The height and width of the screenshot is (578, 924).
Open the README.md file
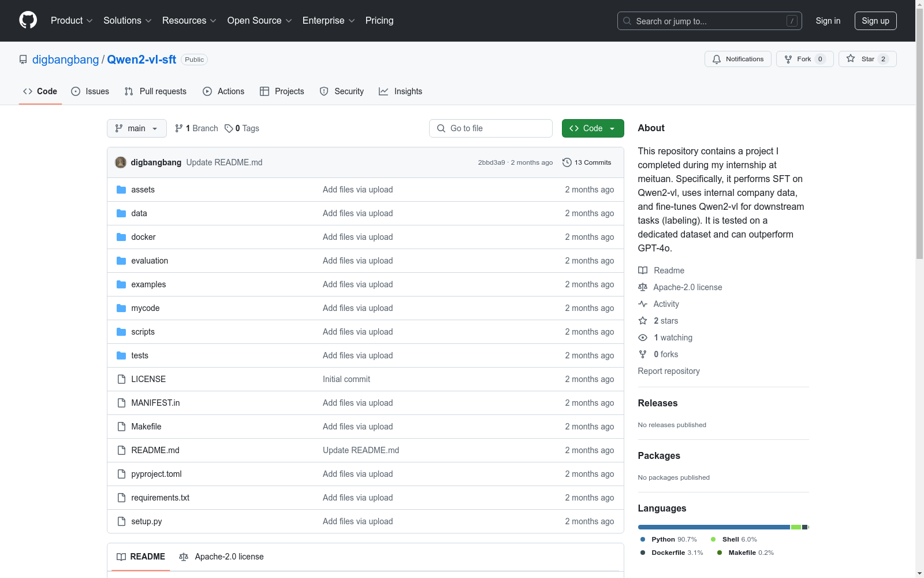click(x=155, y=450)
